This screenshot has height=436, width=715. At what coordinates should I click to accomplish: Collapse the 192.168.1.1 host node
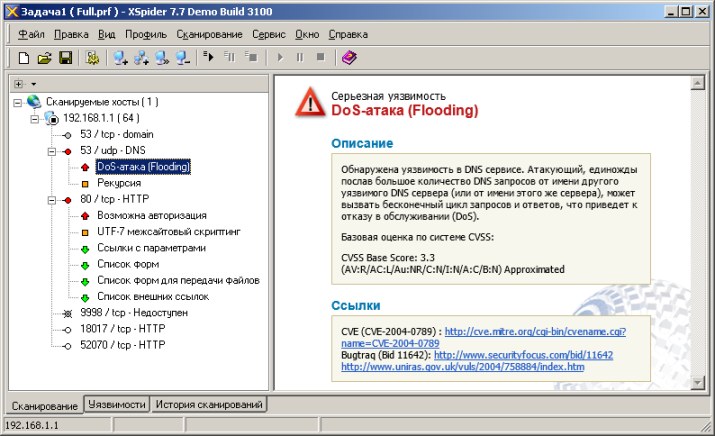click(35, 119)
